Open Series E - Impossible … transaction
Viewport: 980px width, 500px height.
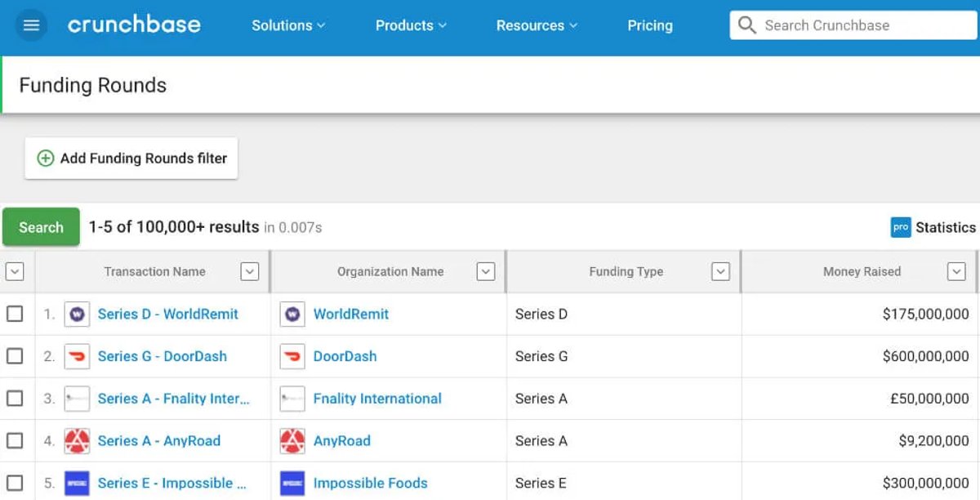tap(172, 483)
